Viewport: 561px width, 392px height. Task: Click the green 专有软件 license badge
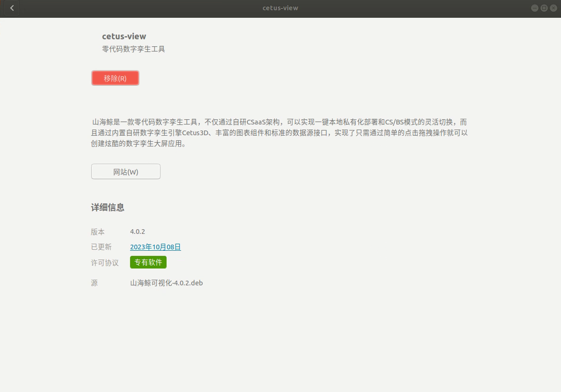pos(148,262)
